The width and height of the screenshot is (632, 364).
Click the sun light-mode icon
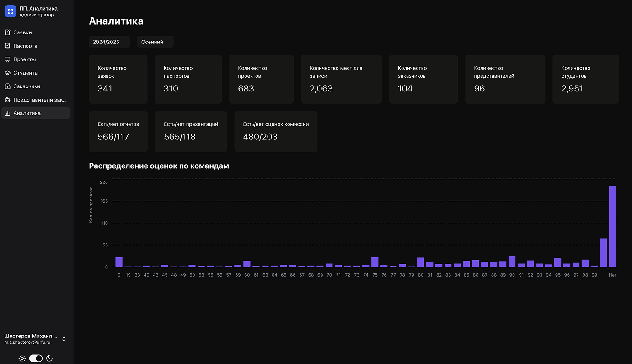click(x=22, y=359)
